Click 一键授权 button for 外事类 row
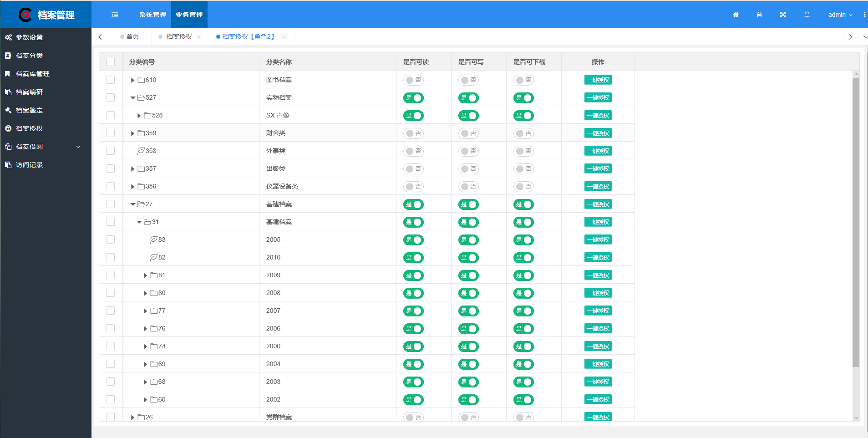Screen dimensions: 868x438 pos(598,151)
